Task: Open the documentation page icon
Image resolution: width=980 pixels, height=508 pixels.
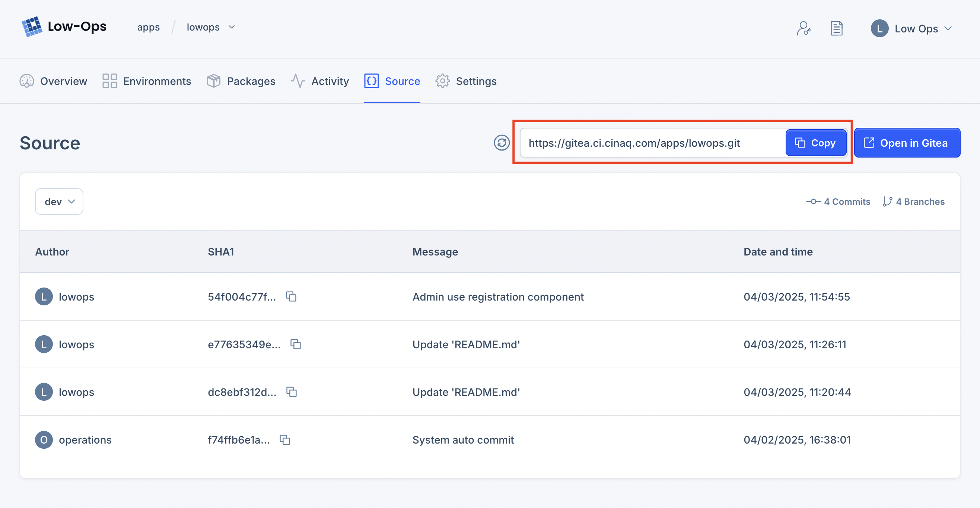Action: [836, 28]
